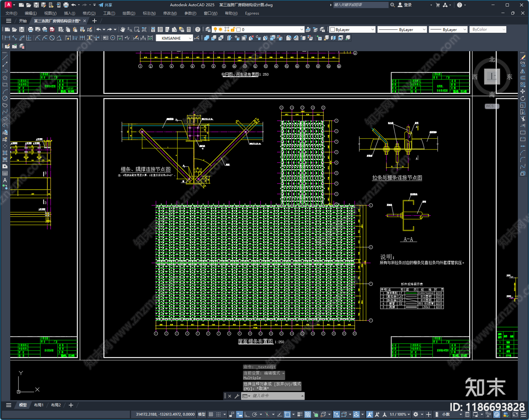Click the command line customize wrench icon

point(237,396)
